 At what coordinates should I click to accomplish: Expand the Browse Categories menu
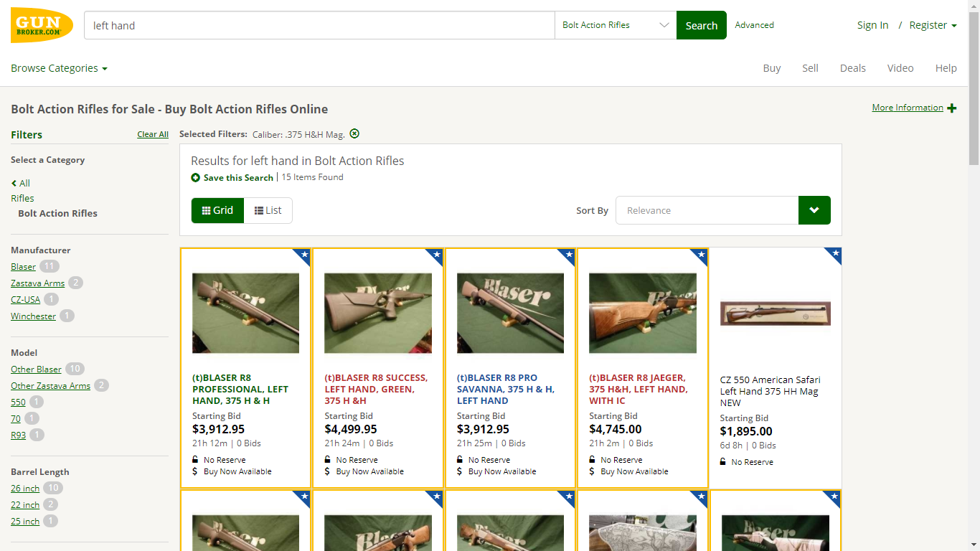pos(59,68)
